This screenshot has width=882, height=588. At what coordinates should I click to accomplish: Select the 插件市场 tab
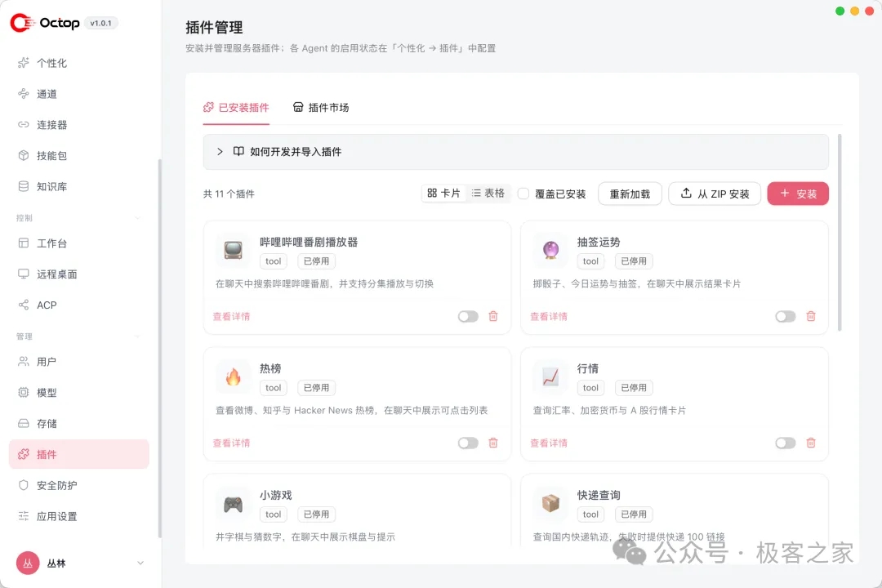pyautogui.click(x=321, y=108)
